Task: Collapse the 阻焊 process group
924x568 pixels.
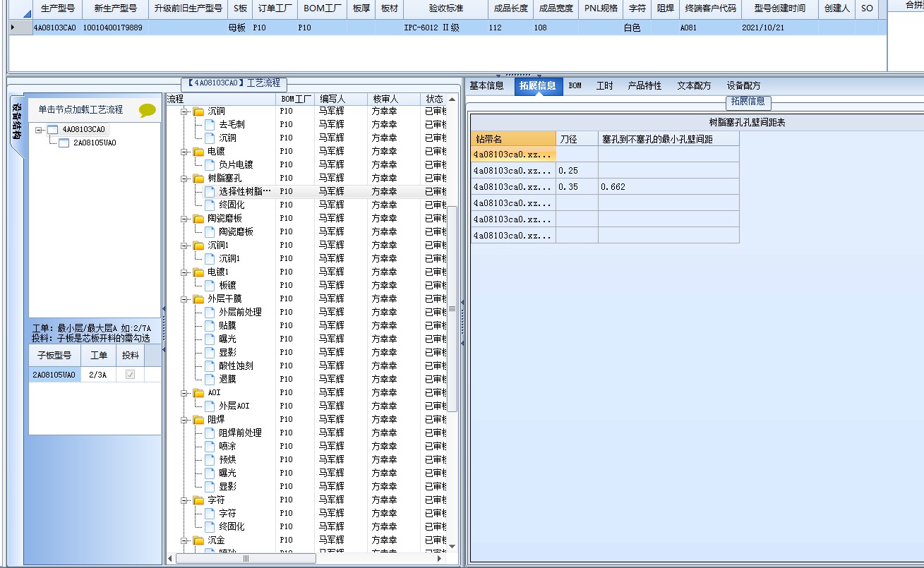Action: tap(184, 419)
